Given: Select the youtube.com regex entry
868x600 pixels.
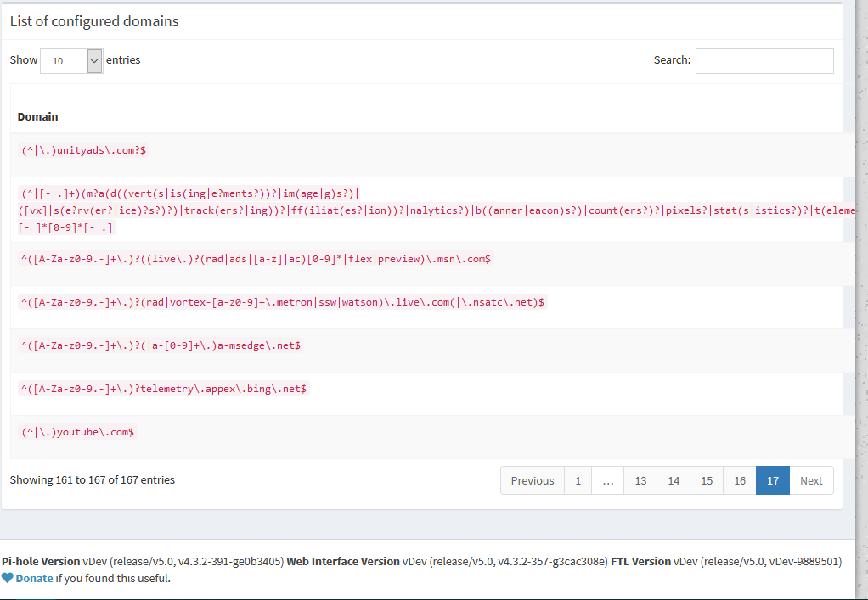Looking at the screenshot, I should [76, 431].
